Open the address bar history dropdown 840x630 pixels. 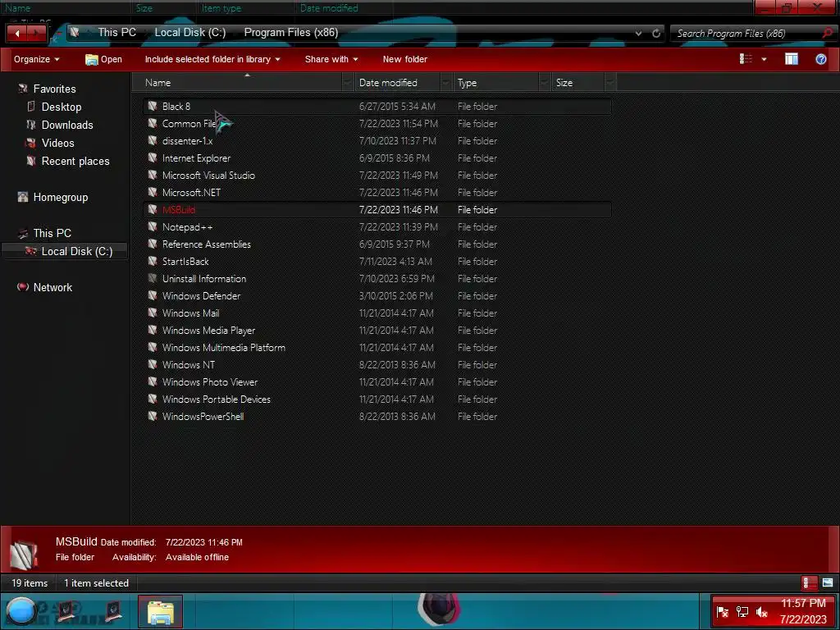tap(638, 33)
